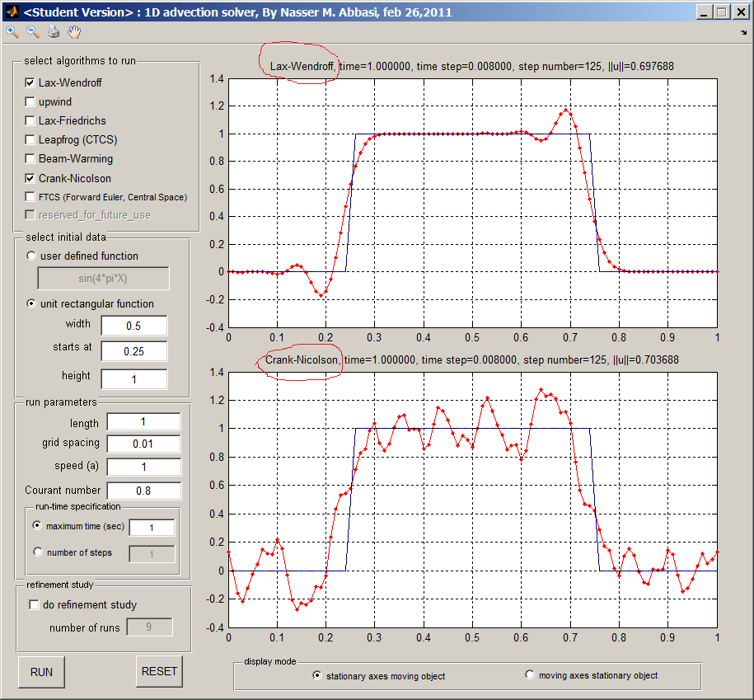Select the Zoom In tool
This screenshot has height=700, width=754.
click(12, 32)
